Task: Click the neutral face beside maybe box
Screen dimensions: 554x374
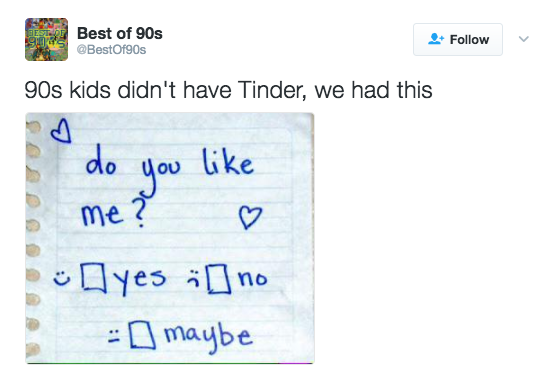Action: (113, 336)
